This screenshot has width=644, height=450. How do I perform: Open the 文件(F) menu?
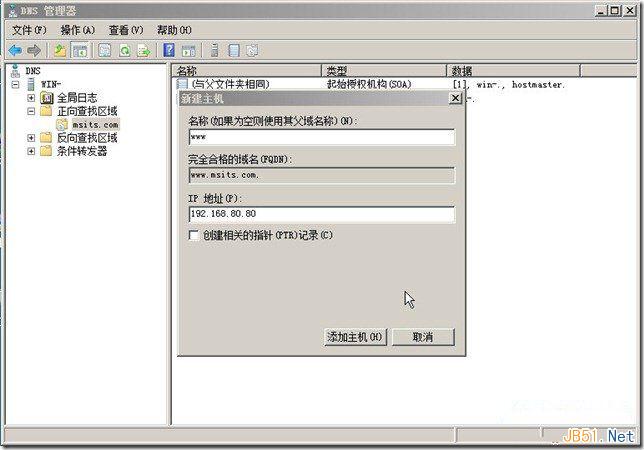(29, 30)
